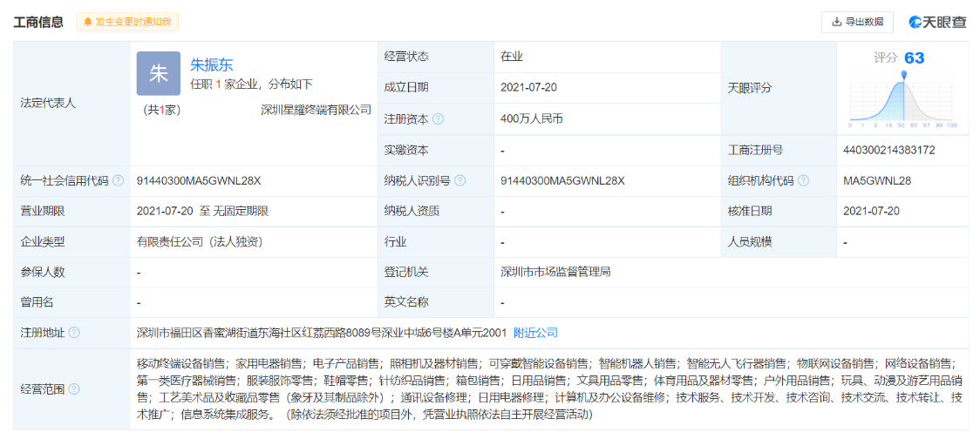Image resolution: width=980 pixels, height=439 pixels.
Task: Select credit code 91440300MA5GWNL28X under 统一社会信用代码
Action: 199,181
